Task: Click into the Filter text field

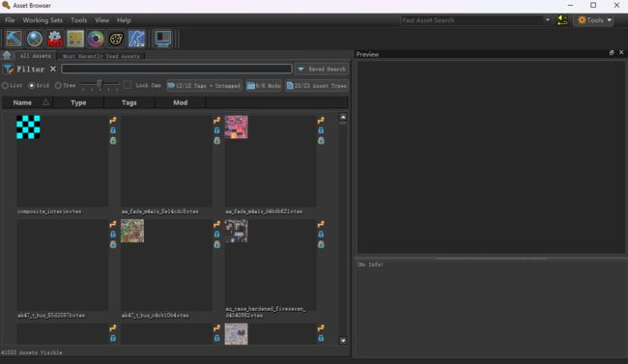Action: click(177, 69)
